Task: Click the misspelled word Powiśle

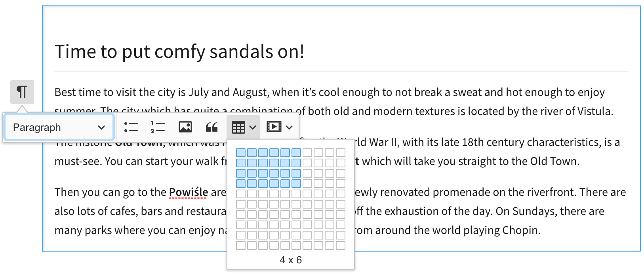Action: coord(189,192)
